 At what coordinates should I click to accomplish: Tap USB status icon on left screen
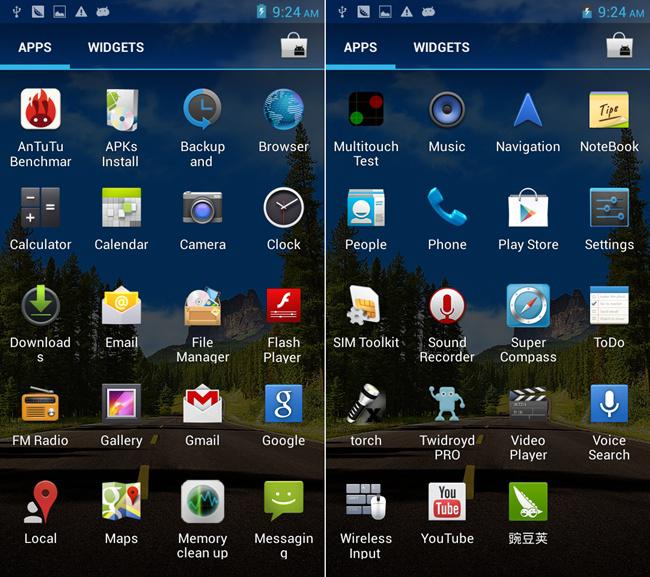17,12
